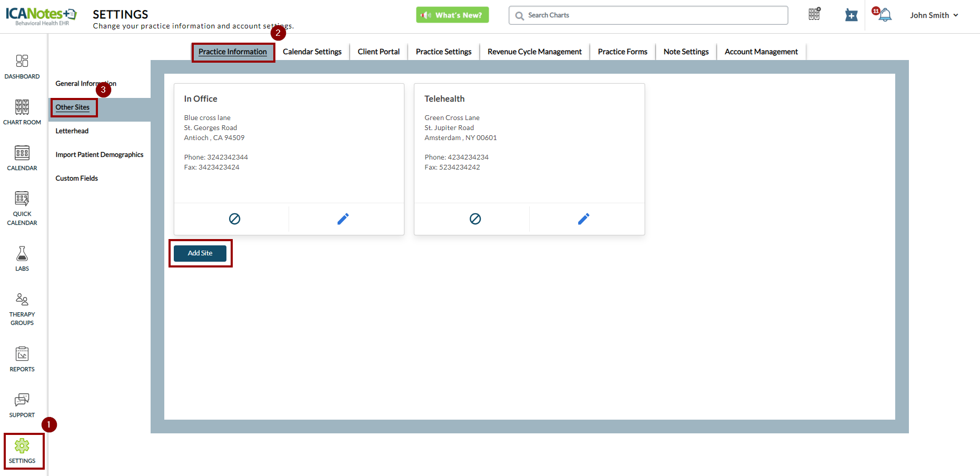Click the ICANotes logo
The image size is (980, 476).
point(41,16)
